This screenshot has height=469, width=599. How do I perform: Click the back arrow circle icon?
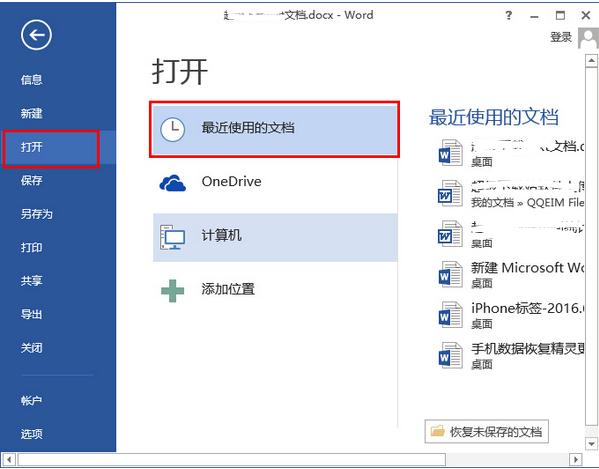pos(36,35)
